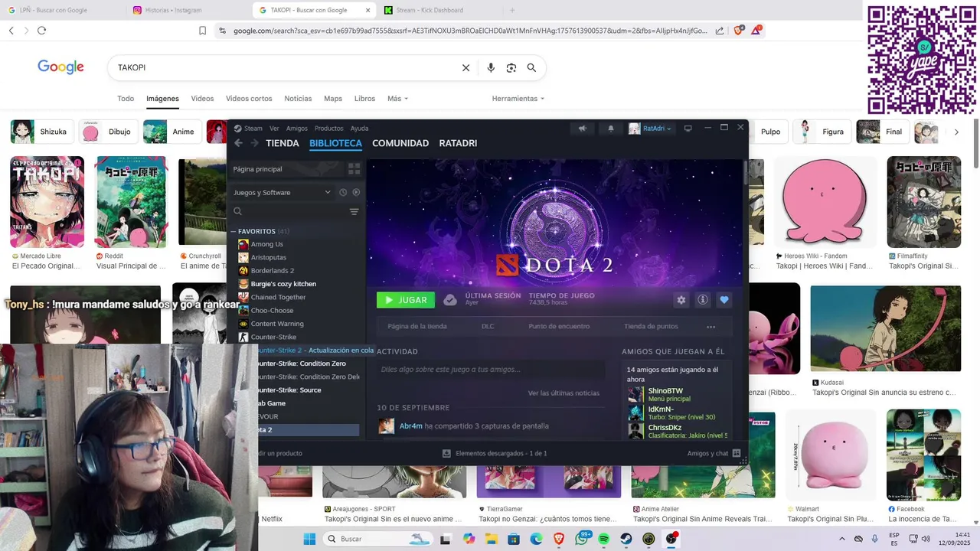This screenshot has width=980, height=551.
Task: Switch library to grid collections view
Action: tap(354, 169)
